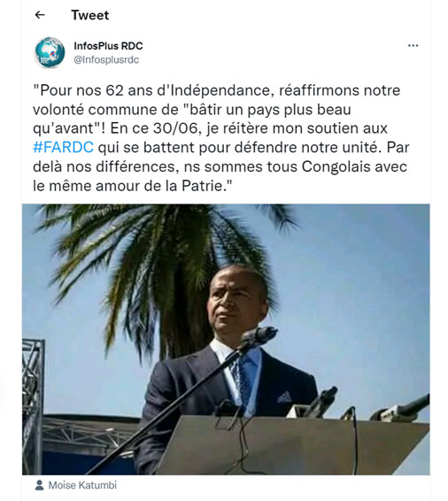Click the grey podium in the photo
448x501 pixels.
[x=292, y=446]
